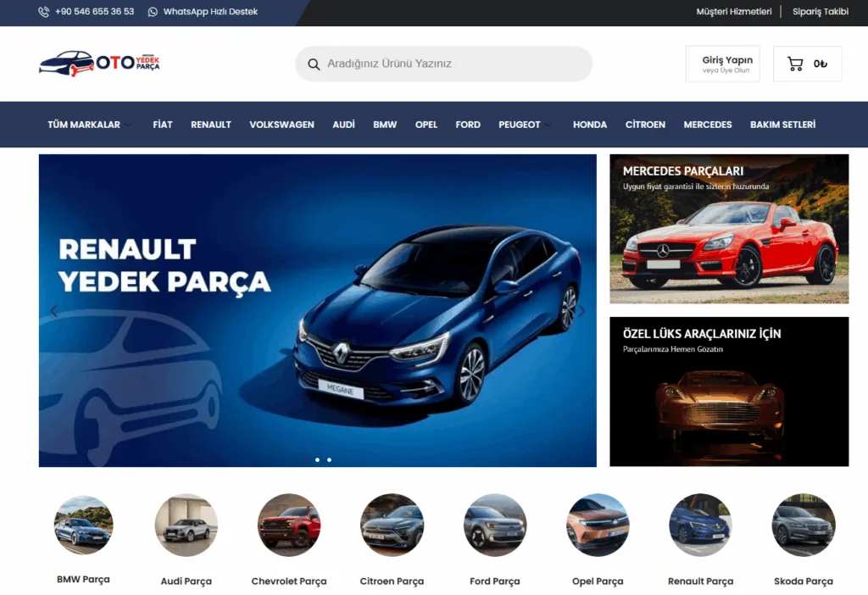
Task: Select the Chevrolet Parça circle image
Action: pyautogui.click(x=289, y=525)
